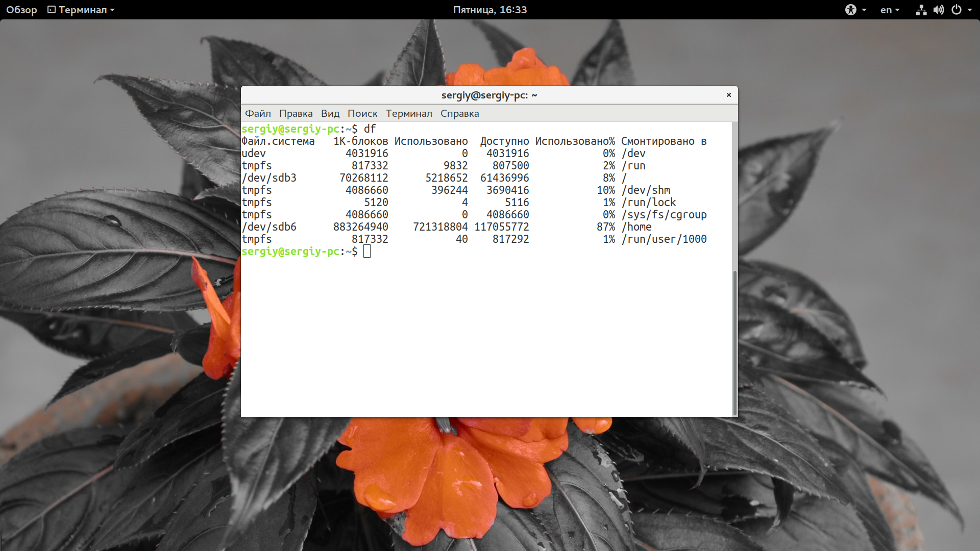Click the clock showing Пятница, 16:33
The width and height of the screenshot is (980, 551).
[489, 9]
